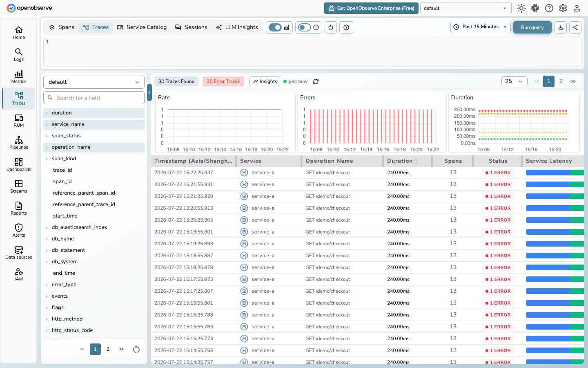This screenshot has height=368, width=588.
Task: Go to last results page arrow
Action: point(573,81)
